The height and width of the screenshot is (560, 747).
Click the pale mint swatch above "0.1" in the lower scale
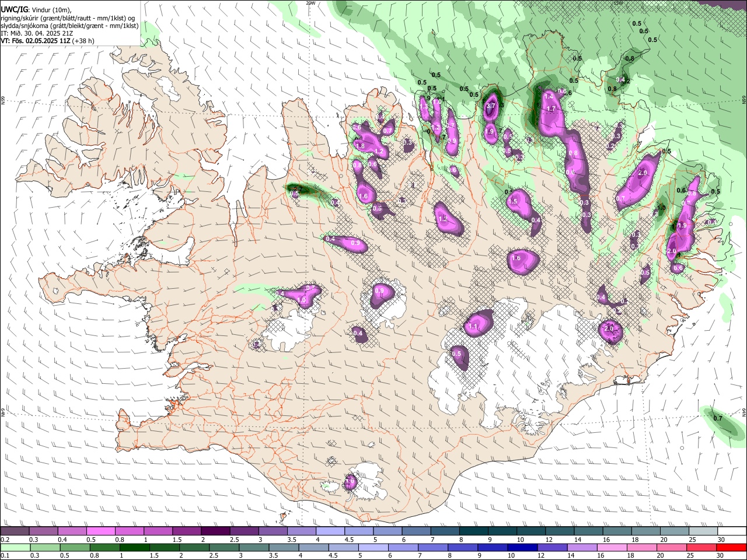tap(15, 547)
